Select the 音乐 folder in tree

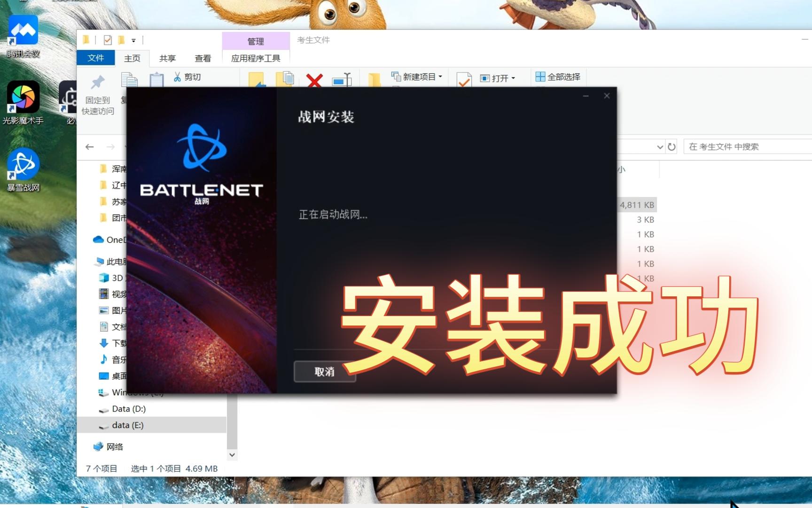click(x=113, y=360)
